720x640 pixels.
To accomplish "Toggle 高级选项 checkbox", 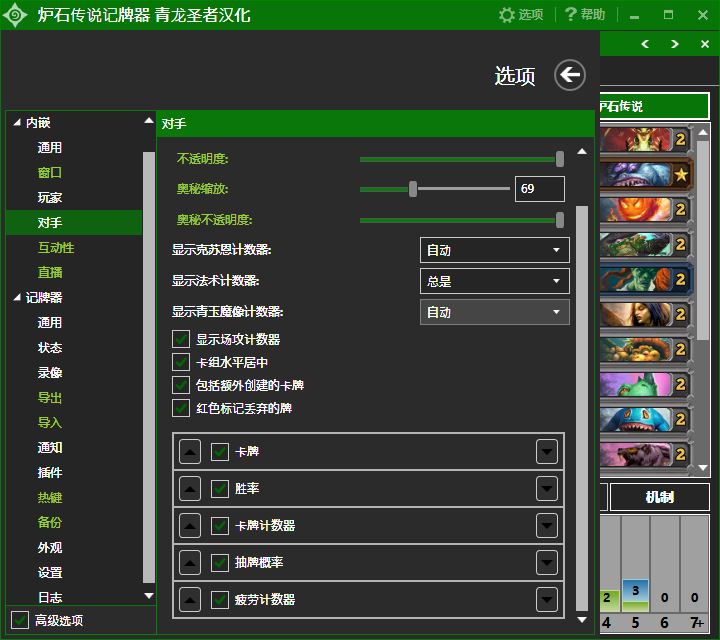I will tap(20, 620).
